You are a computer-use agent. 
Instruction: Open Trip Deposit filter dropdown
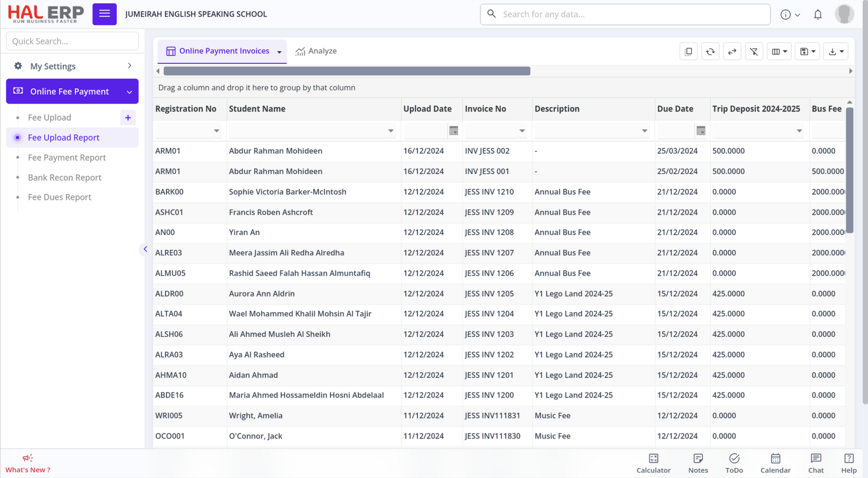[x=799, y=131]
